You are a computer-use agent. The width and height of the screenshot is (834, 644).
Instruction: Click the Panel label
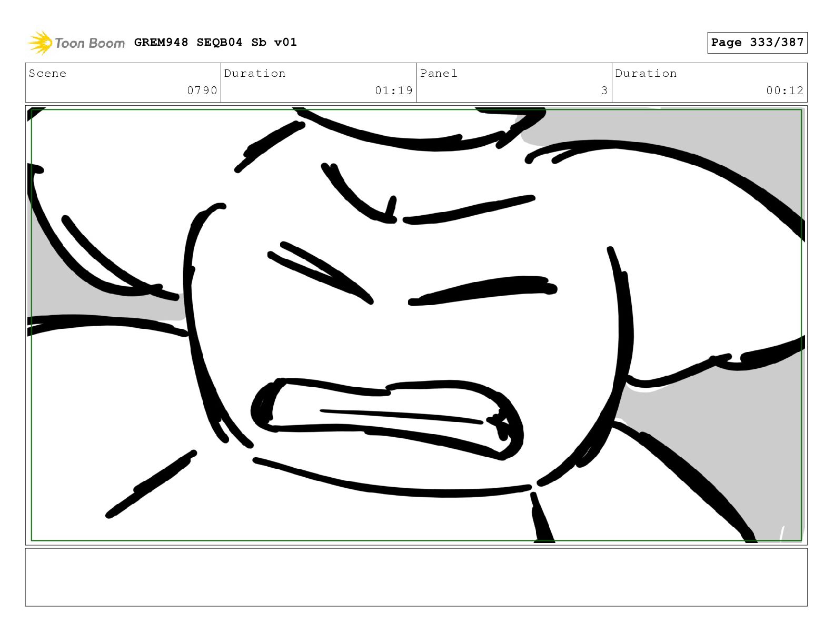pyautogui.click(x=439, y=73)
